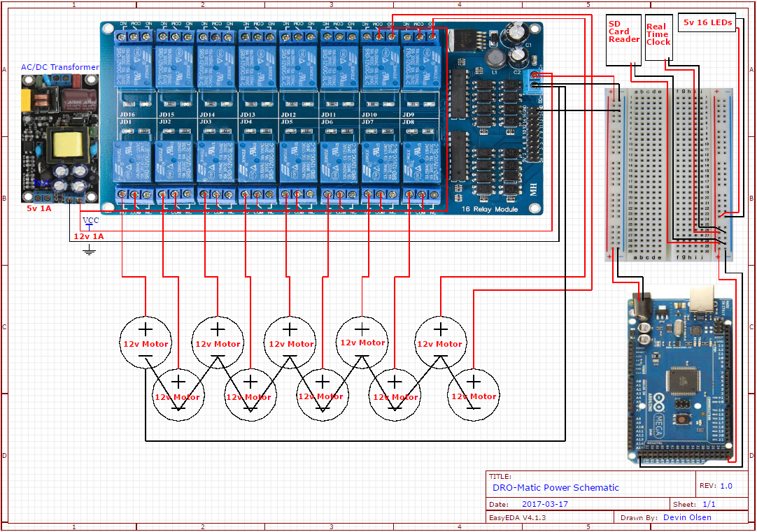
Task: Click the JD14 relay label
Action: click(x=207, y=115)
